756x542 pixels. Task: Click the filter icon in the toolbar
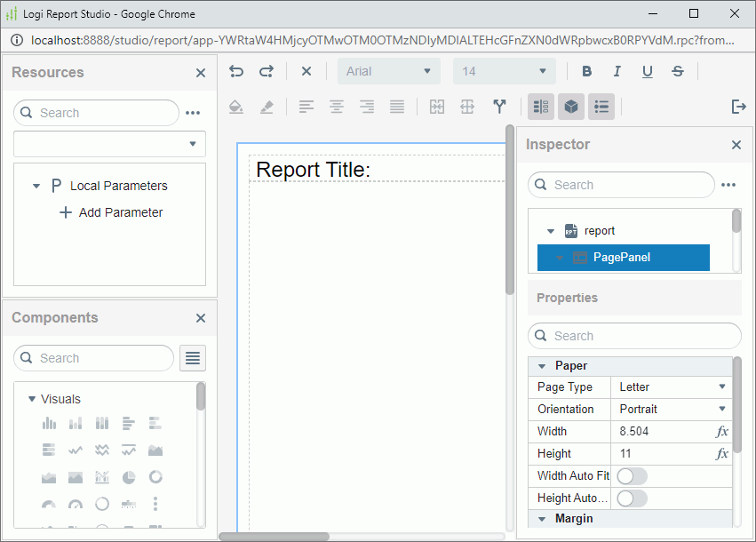pos(499,107)
